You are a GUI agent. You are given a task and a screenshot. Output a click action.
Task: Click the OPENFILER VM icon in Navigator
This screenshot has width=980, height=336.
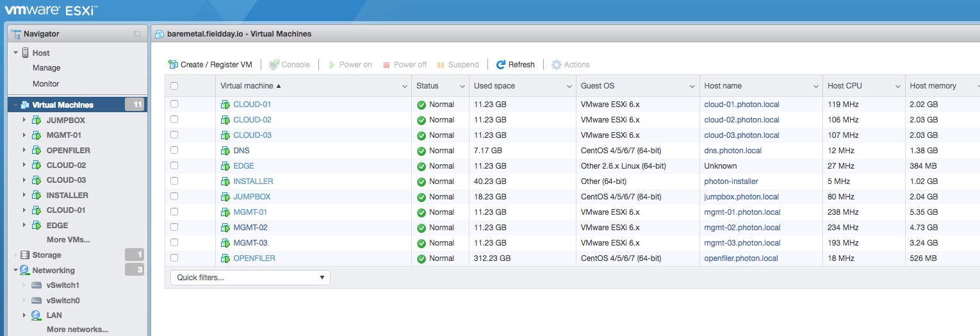click(37, 150)
